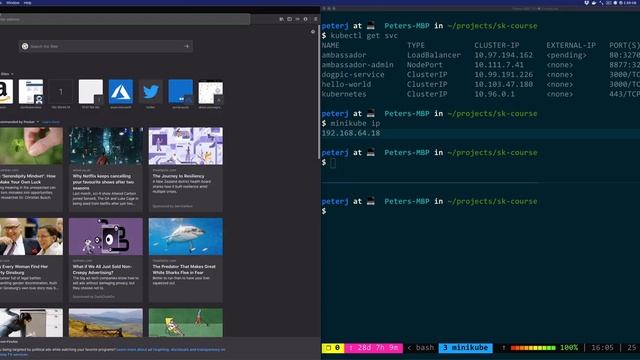Click cluster IP 10.111.7.41
Image resolution: width=640 pixels, height=360 pixels.
[x=499, y=65]
